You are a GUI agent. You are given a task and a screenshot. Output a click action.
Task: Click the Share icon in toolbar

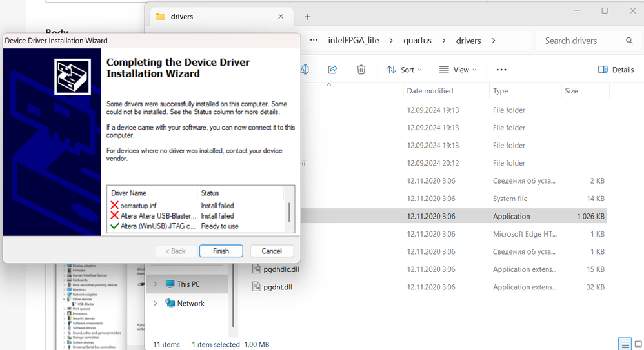tap(333, 70)
